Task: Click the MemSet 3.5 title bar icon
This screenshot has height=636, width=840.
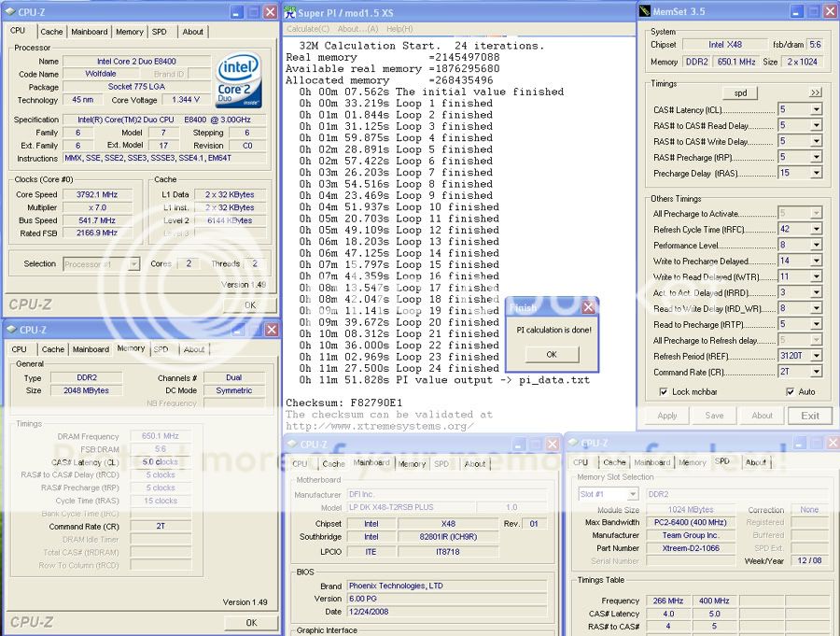Action: (645, 11)
